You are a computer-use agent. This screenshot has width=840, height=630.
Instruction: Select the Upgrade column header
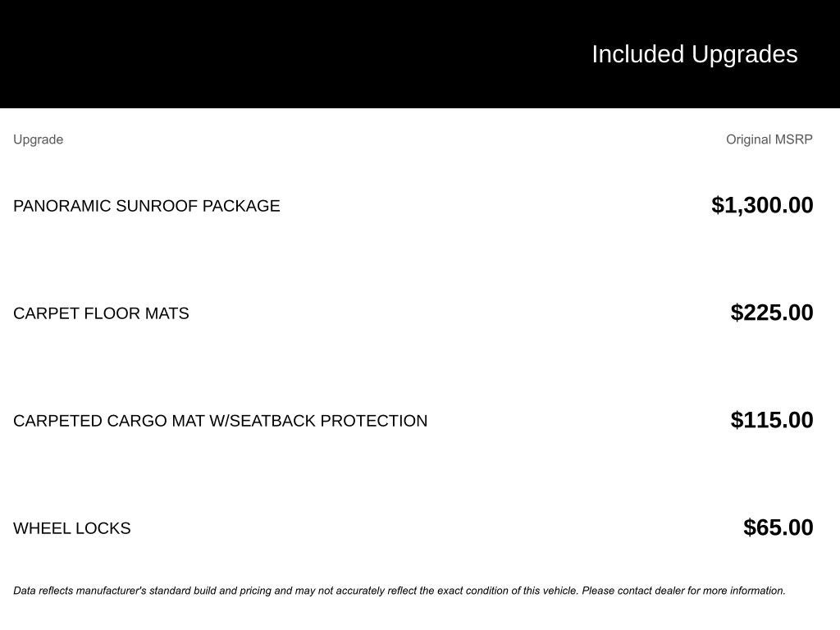coord(38,139)
